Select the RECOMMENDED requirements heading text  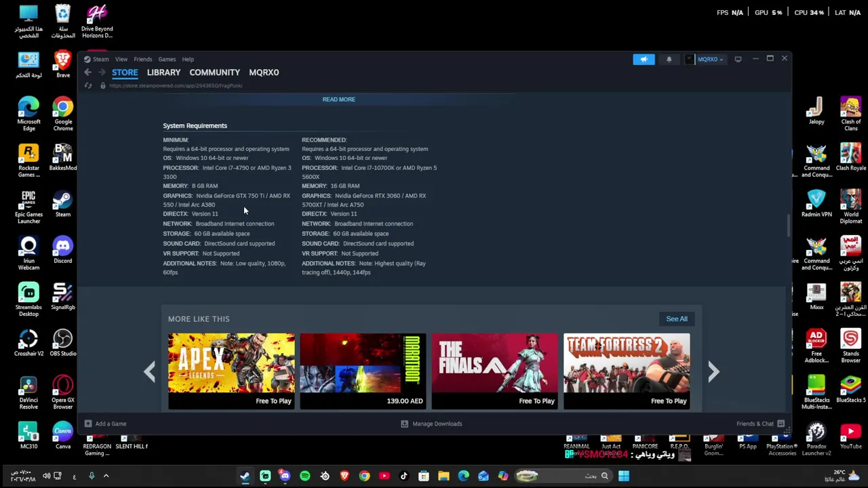tap(324, 140)
